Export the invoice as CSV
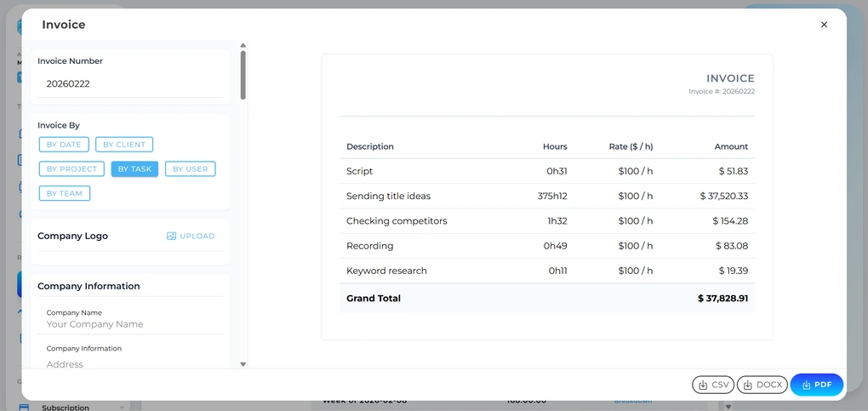The width and height of the screenshot is (868, 411). click(x=713, y=385)
